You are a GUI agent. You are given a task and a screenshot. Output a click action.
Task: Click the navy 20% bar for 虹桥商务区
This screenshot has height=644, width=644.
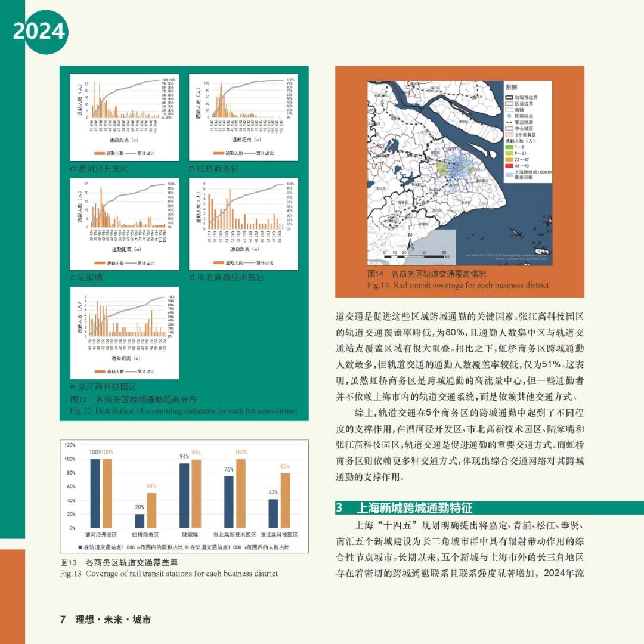140,521
